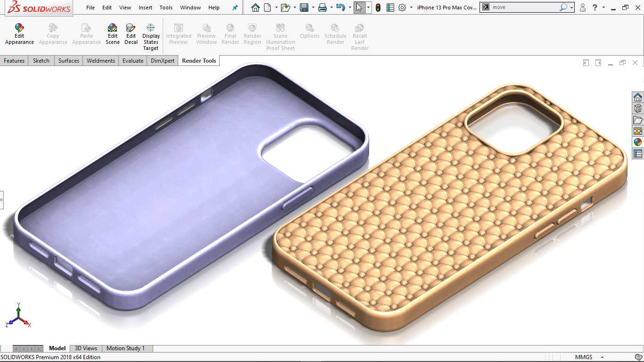
Task: Expand the Save dropdown arrow
Action: (x=313, y=8)
